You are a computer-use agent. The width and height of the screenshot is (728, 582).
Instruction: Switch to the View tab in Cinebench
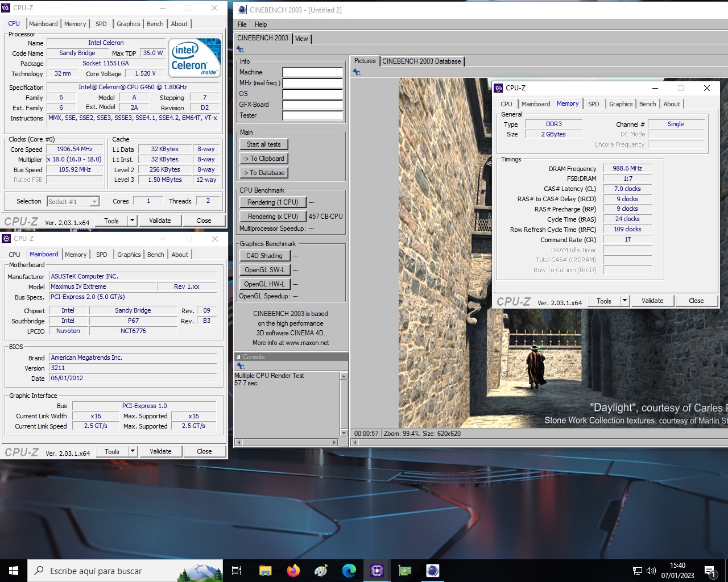pos(301,39)
